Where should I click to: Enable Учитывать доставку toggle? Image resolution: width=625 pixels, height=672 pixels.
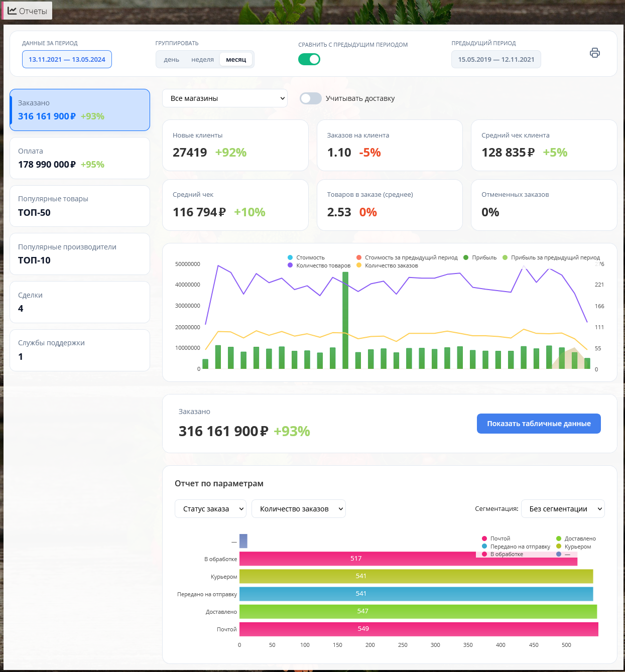[x=311, y=98]
